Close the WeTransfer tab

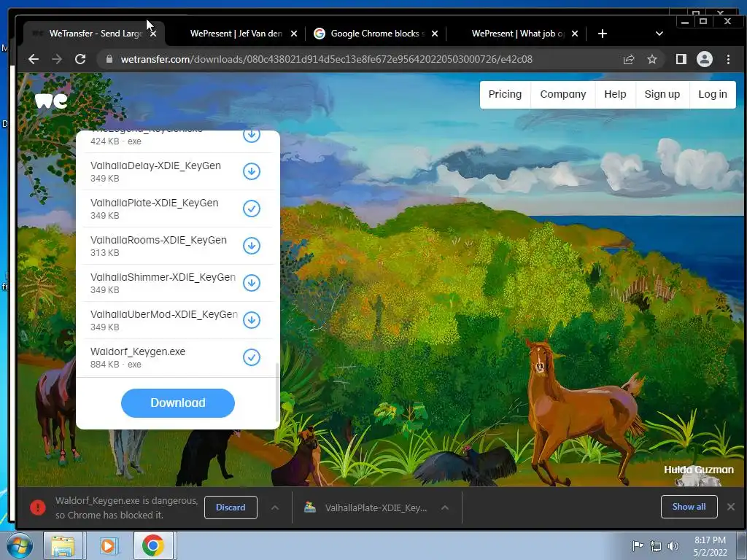coord(153,34)
